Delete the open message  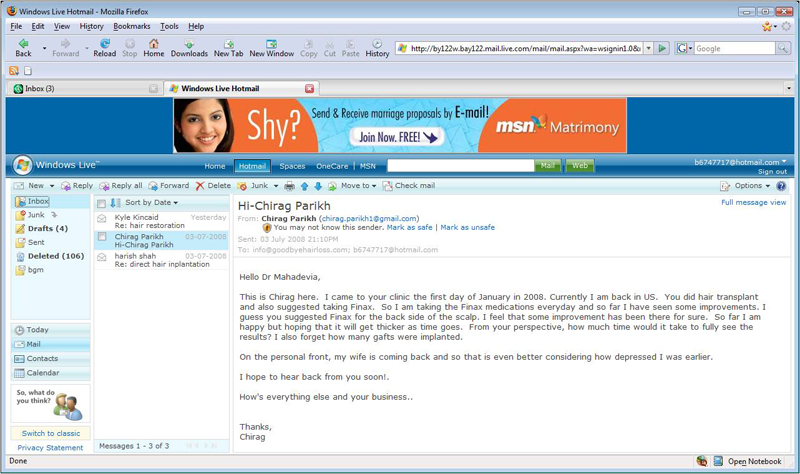(213, 186)
